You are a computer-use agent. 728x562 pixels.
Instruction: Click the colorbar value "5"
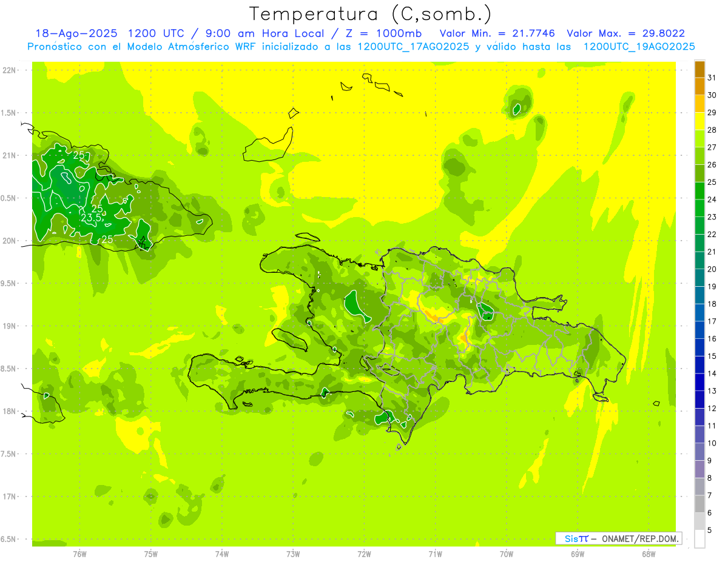click(710, 530)
